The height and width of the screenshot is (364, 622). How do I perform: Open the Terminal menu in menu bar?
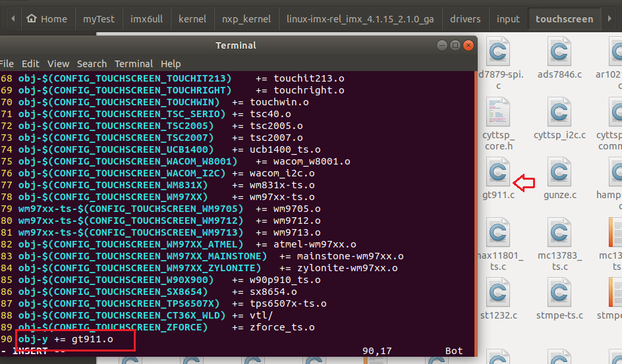[x=134, y=64]
